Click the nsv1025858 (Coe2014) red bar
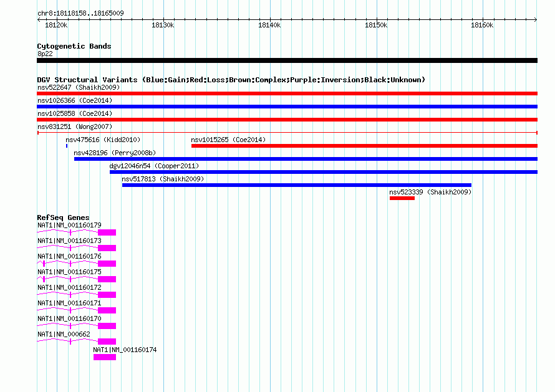 pyautogui.click(x=287, y=120)
